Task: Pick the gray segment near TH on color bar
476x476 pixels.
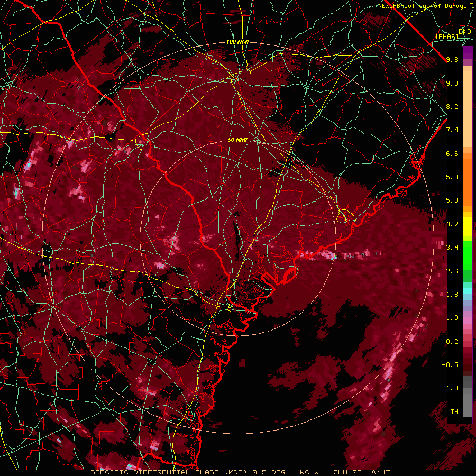Action: [467, 405]
